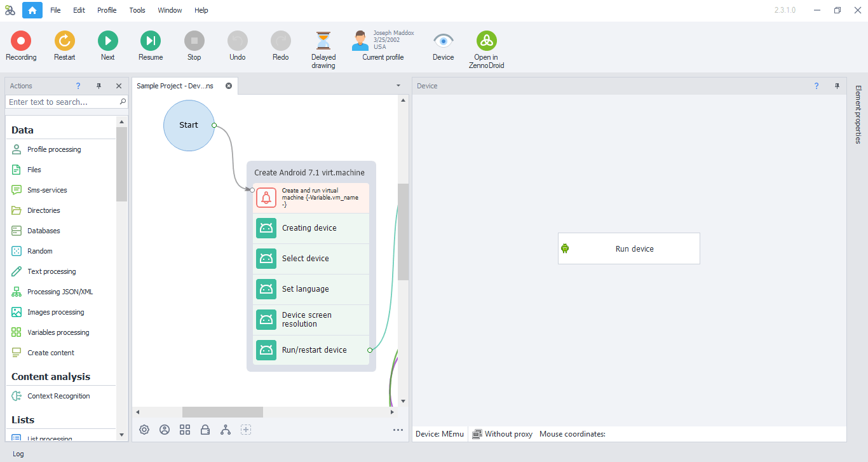Click Actions list scroll down arrow
The image size is (868, 462).
click(122, 435)
